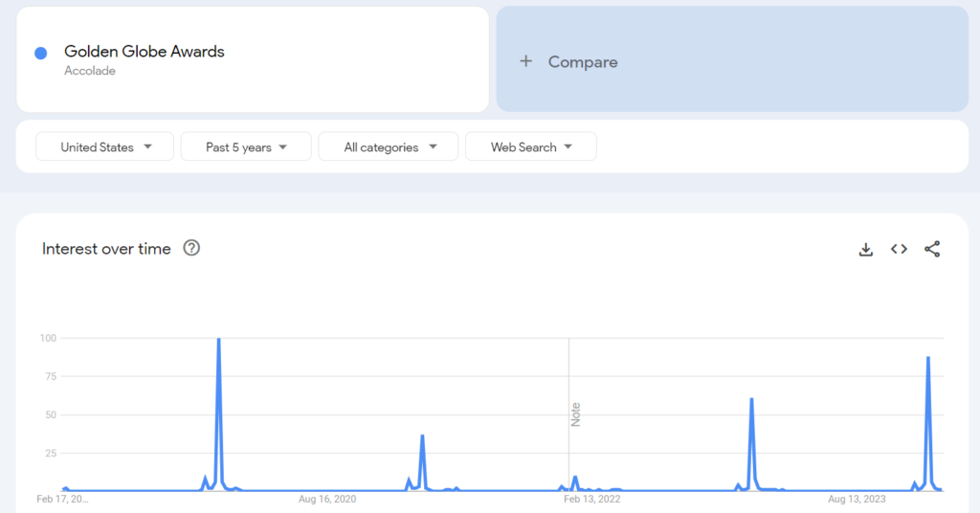Viewport: 980px width, 513px height.
Task: Click the 50 value on the y-axis
Action: click(51, 415)
